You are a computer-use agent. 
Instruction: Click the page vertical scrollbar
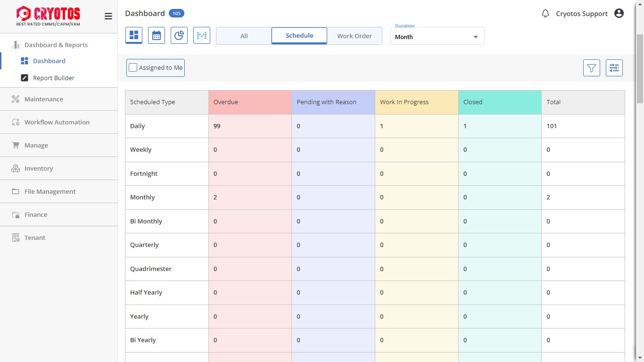(x=640, y=68)
